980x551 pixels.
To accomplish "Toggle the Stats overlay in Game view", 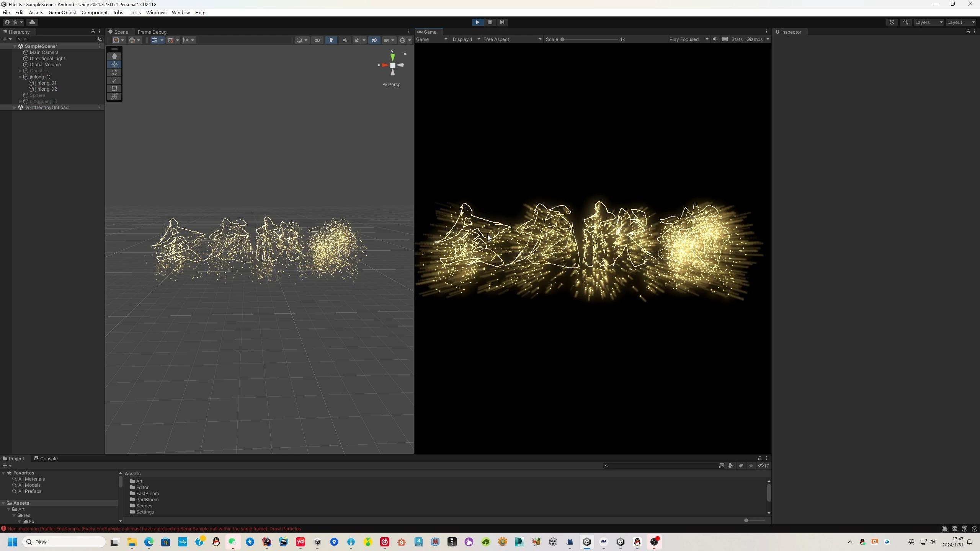I will (737, 39).
